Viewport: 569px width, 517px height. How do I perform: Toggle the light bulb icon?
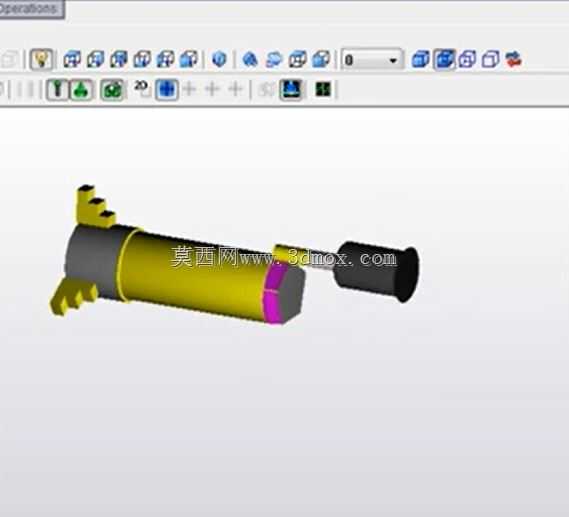pyautogui.click(x=41, y=59)
